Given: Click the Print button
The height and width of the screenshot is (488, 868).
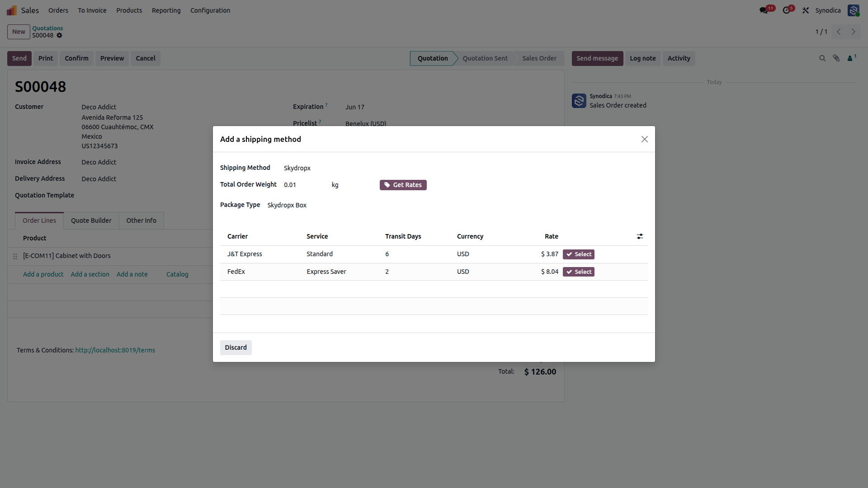Looking at the screenshot, I should point(46,58).
